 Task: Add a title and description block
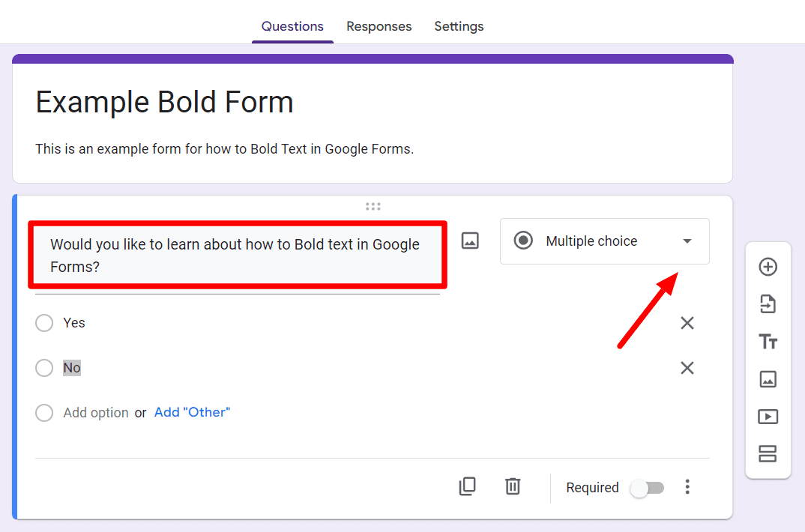click(x=768, y=342)
